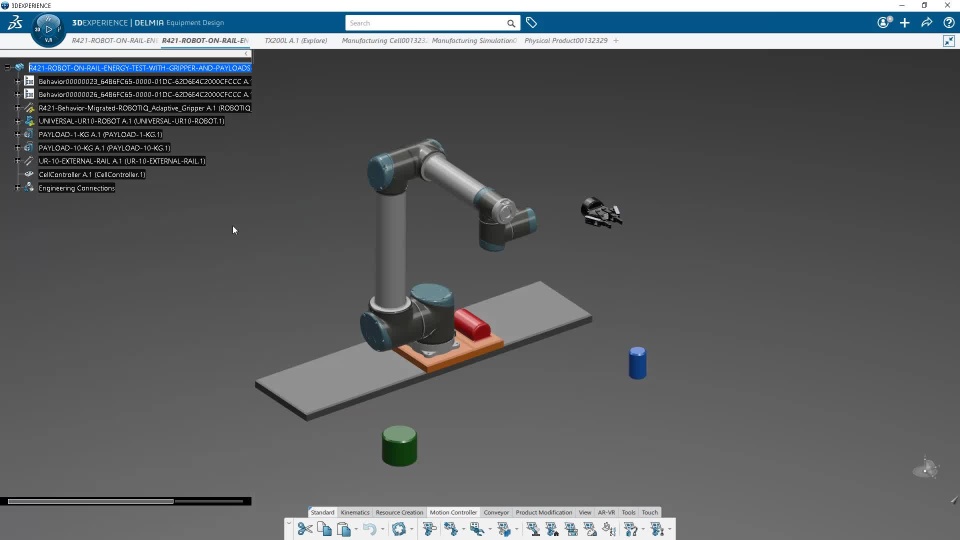Click the CellController node icon
The width and height of the screenshot is (960, 540).
click(x=29, y=174)
